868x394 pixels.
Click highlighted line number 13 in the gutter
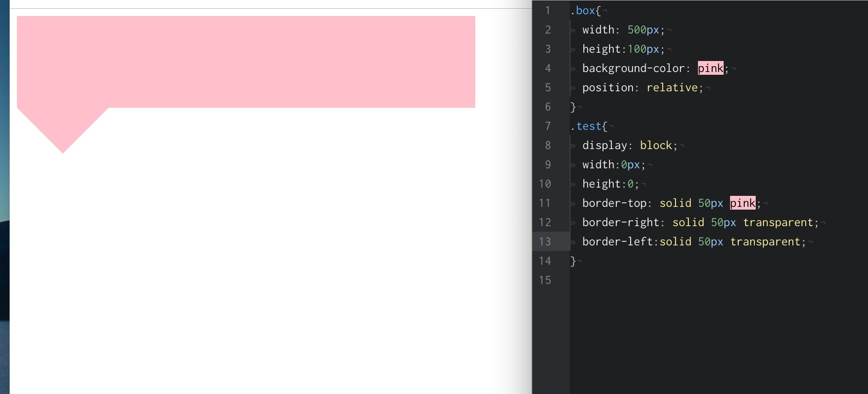click(x=545, y=242)
